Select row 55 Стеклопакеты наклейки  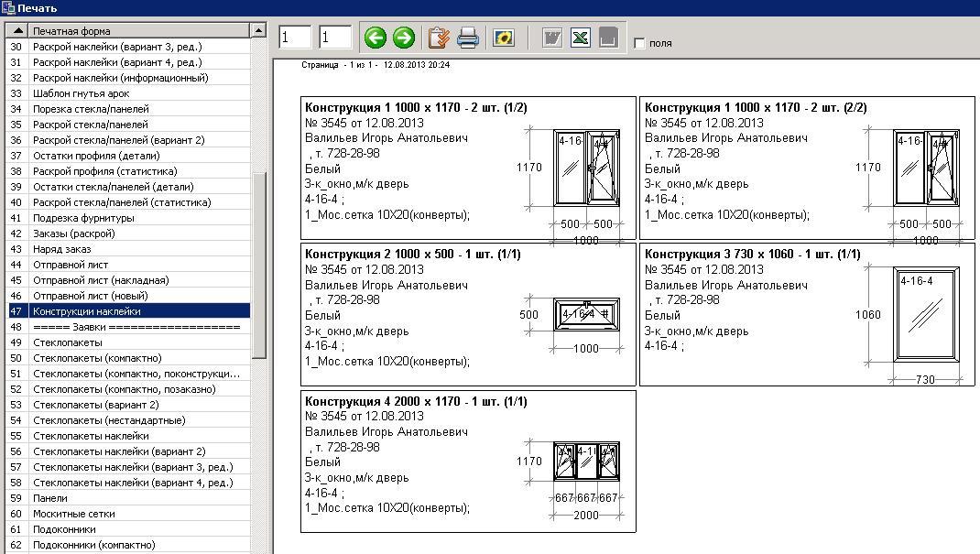coord(128,436)
